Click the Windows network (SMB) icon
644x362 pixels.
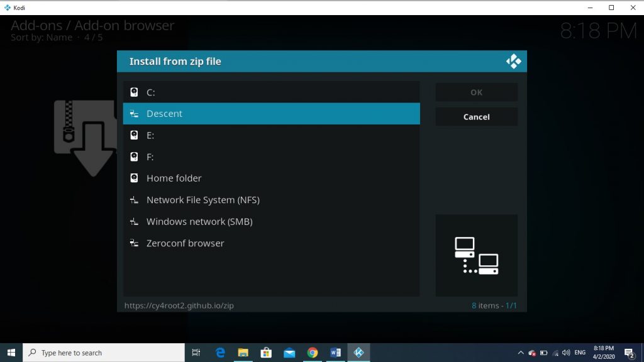pos(134,222)
